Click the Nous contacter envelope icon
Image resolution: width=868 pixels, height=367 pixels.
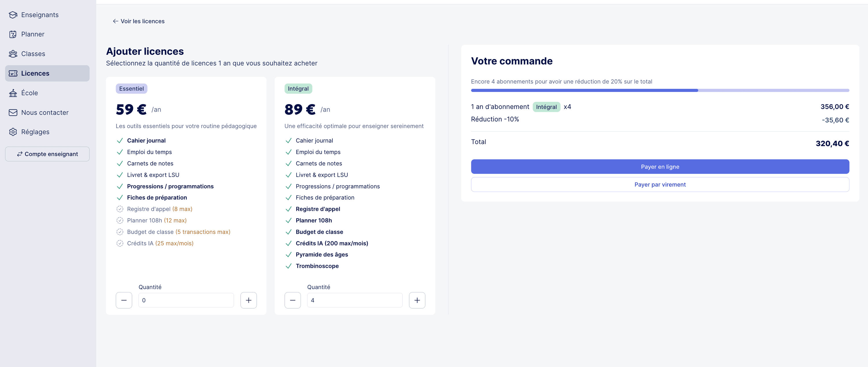tap(13, 113)
